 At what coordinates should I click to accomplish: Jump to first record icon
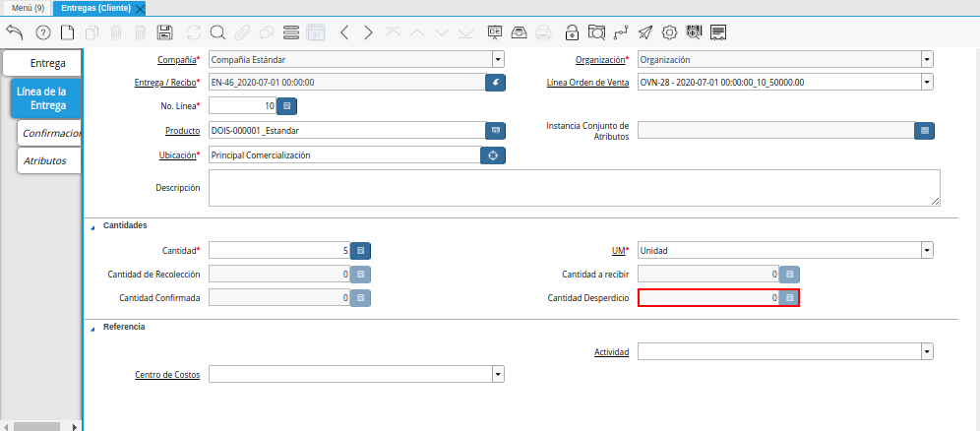393,32
